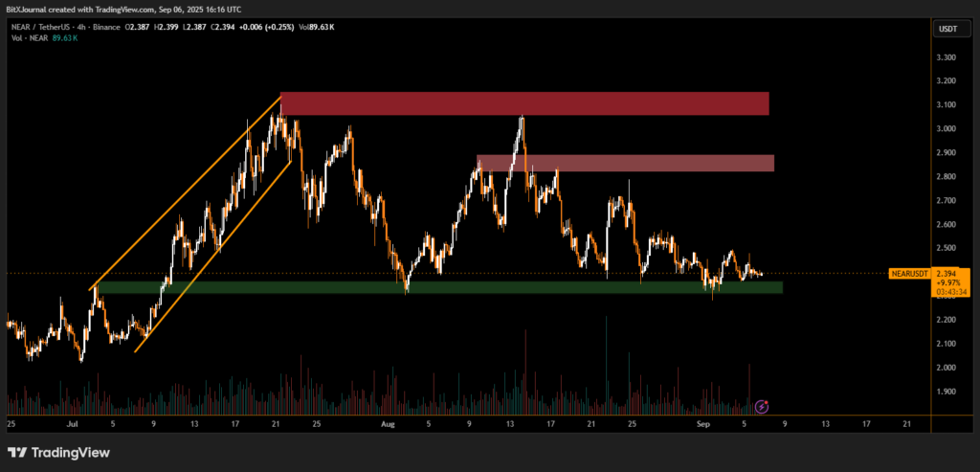Viewport: 980px width, 472px height.
Task: Click the Sep label on time axis
Action: click(704, 422)
